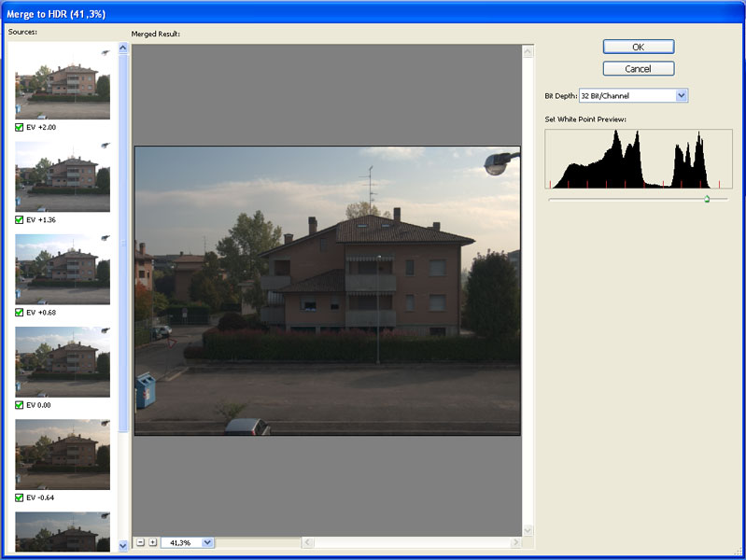Click the 'Set White Point Preview:' label
The height and width of the screenshot is (560, 746).
click(x=585, y=119)
